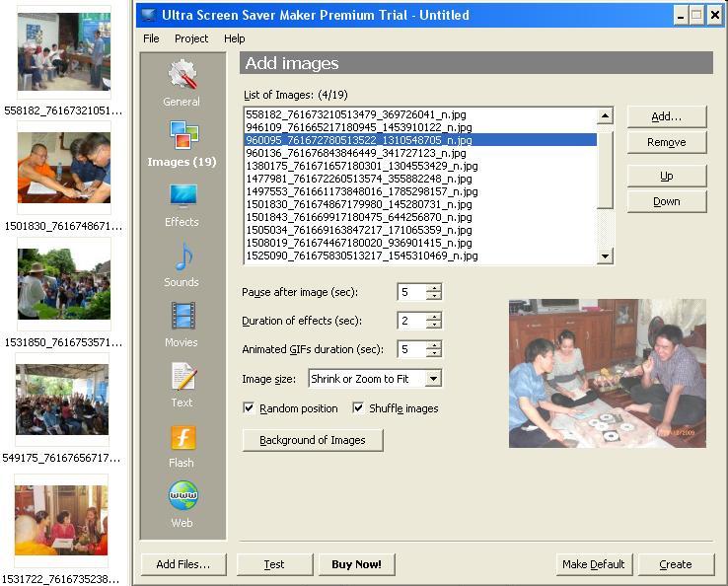
Task: Increase Duration of effects value
Action: 434,317
